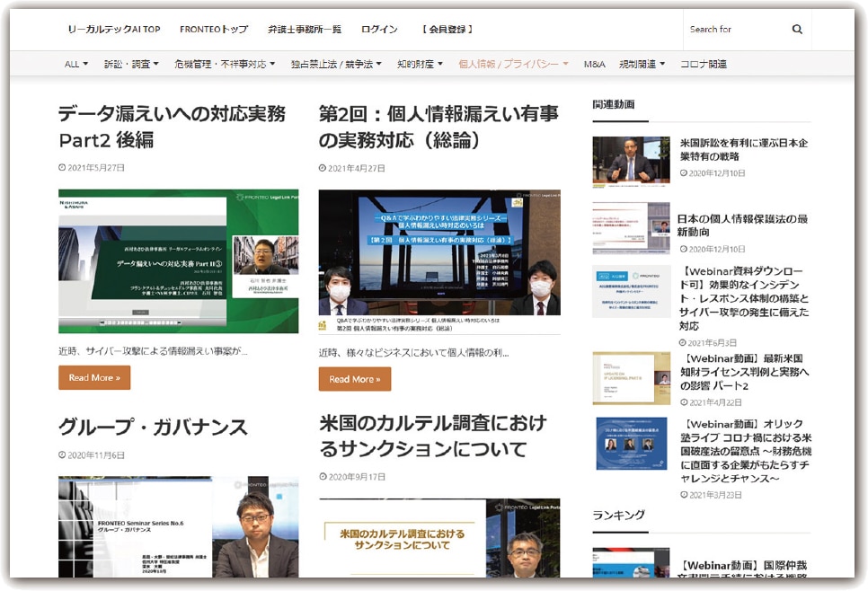Click the 米国のカルテル調査 slide thumbnail
The width and height of the screenshot is (868, 591).
pos(439,538)
